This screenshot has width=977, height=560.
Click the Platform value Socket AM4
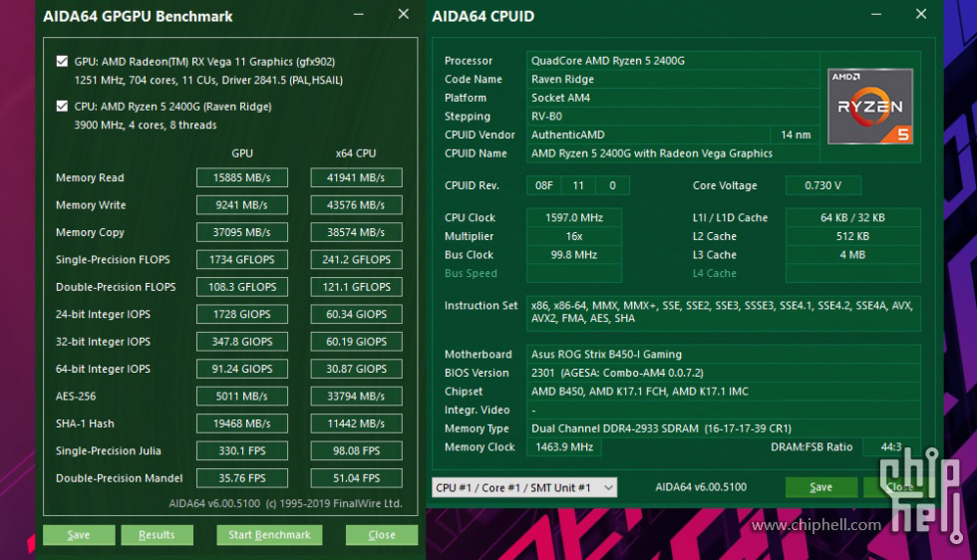pyautogui.click(x=673, y=98)
